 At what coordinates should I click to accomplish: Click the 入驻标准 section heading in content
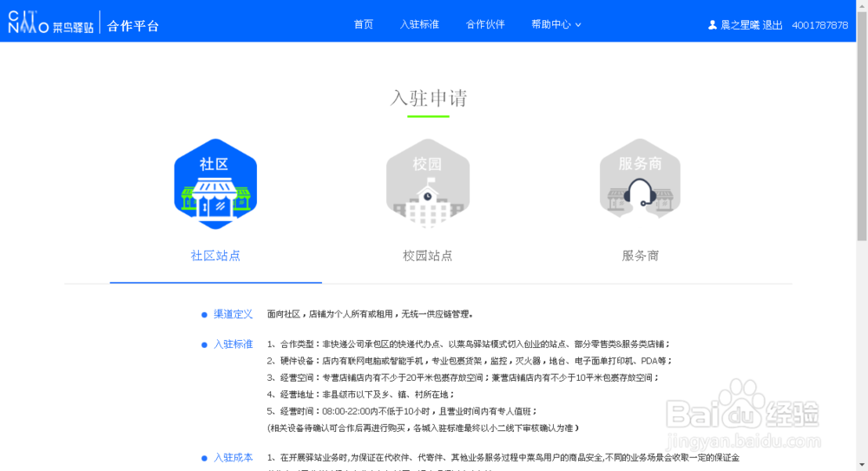tap(233, 344)
